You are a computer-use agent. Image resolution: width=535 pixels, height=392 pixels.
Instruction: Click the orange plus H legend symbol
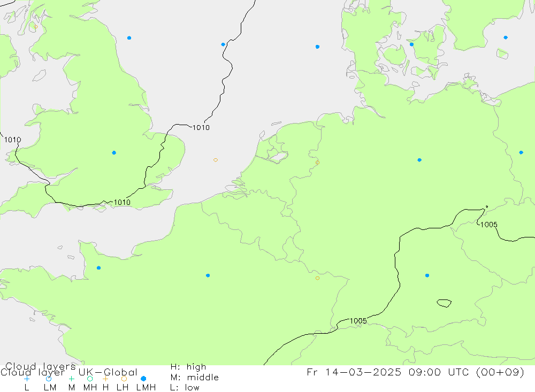click(105, 379)
